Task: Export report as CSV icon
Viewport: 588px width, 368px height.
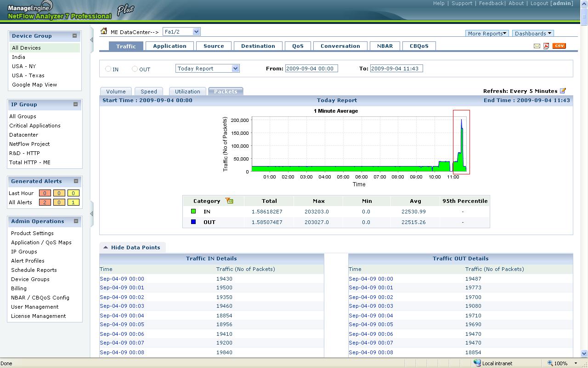Action: click(559, 46)
